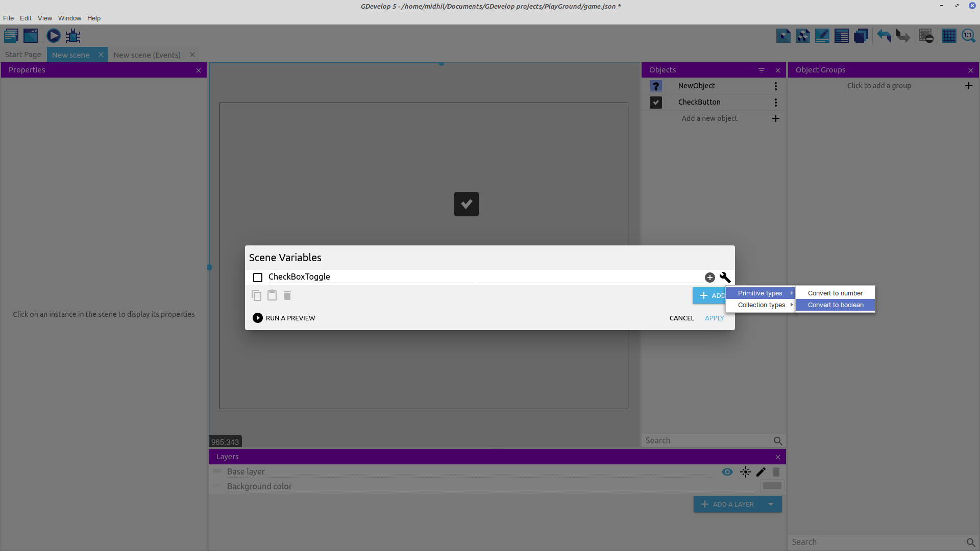Add child variable with plus circle icon
This screenshot has width=980, height=551.
click(x=709, y=278)
